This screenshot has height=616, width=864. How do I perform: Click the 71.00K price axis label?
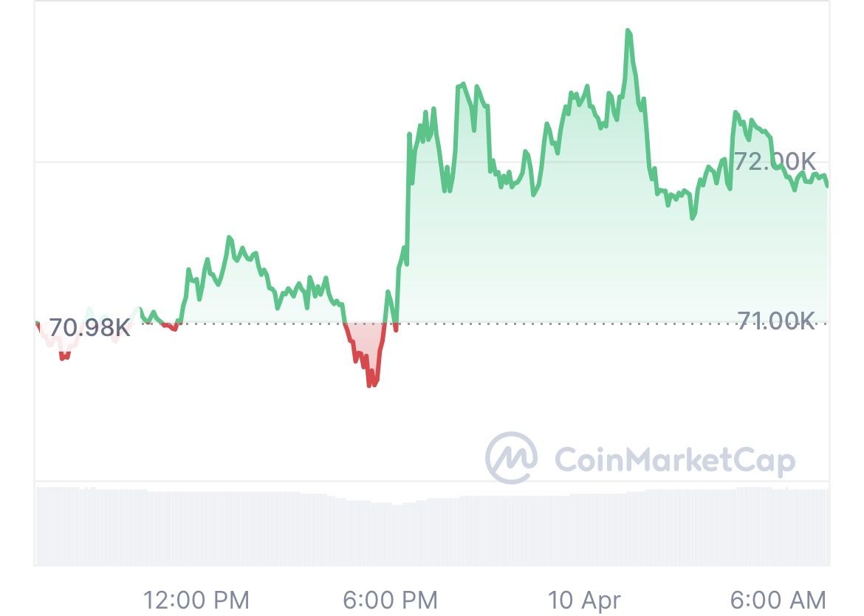click(776, 320)
